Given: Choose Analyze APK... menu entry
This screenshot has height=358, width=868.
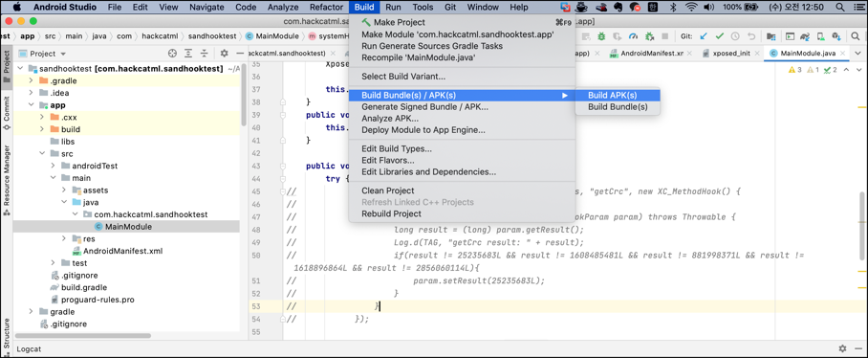Looking at the screenshot, I should [x=463, y=119].
